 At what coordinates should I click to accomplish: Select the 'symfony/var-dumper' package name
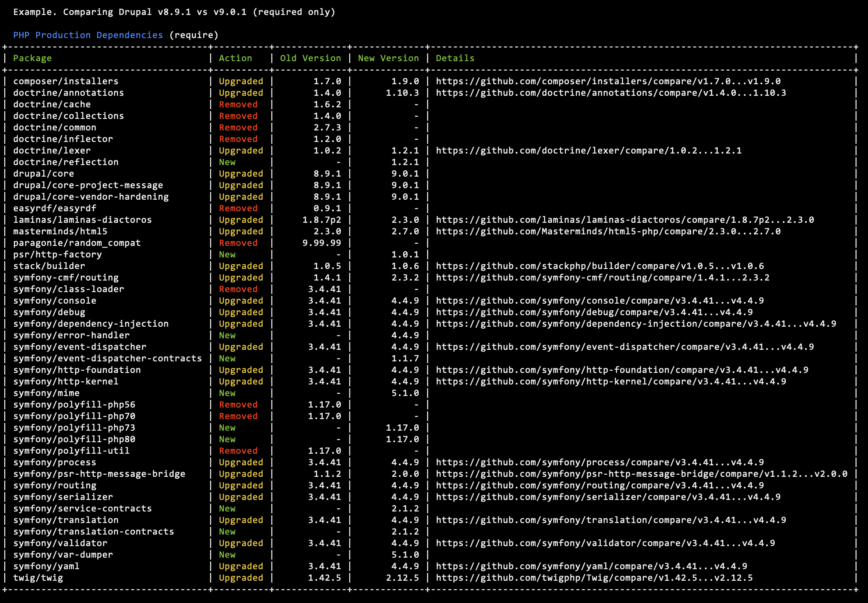(x=63, y=555)
